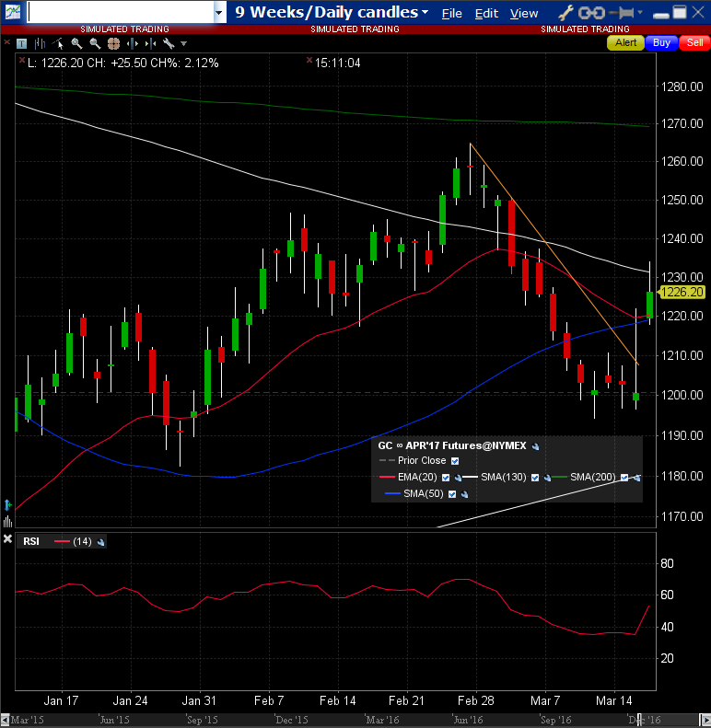Disable the SMA(50) checkbox
711x728 pixels.
451,494
